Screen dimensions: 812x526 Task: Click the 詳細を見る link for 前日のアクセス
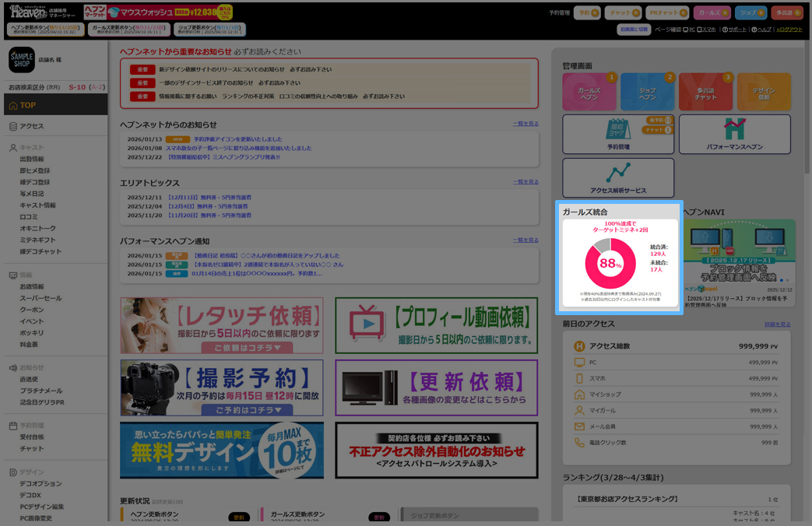(777, 324)
